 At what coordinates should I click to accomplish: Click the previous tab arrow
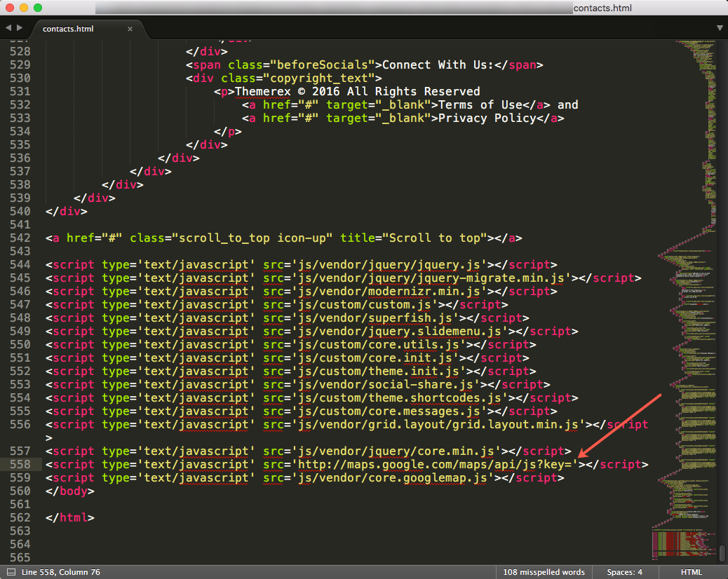pos(7,28)
